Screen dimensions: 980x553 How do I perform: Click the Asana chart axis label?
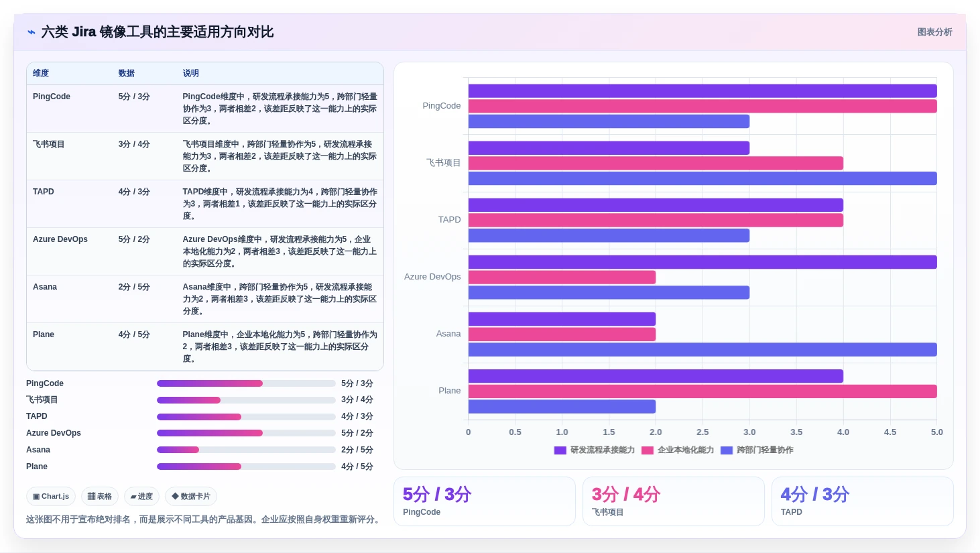click(448, 334)
